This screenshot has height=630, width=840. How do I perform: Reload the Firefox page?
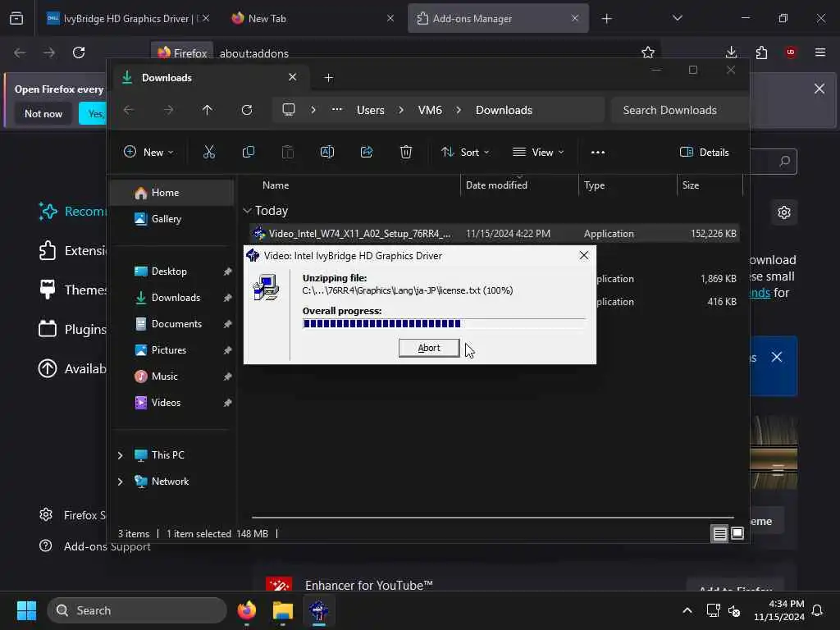pyautogui.click(x=79, y=52)
